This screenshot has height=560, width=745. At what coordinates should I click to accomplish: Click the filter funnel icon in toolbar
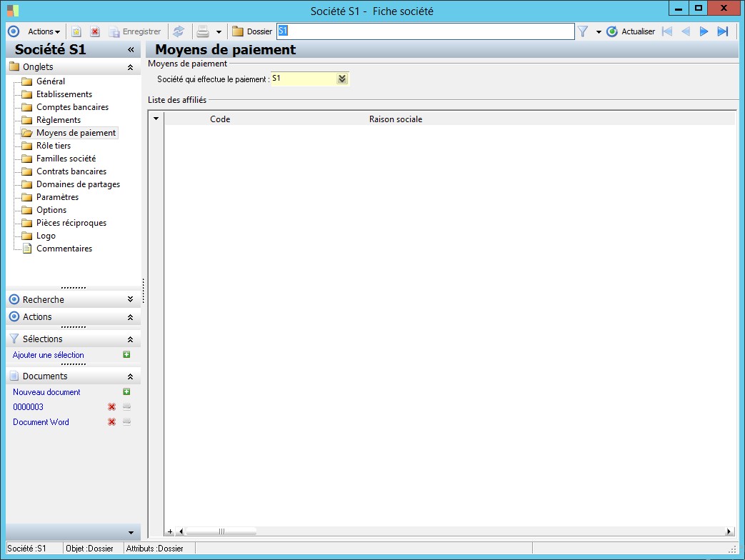click(x=583, y=31)
